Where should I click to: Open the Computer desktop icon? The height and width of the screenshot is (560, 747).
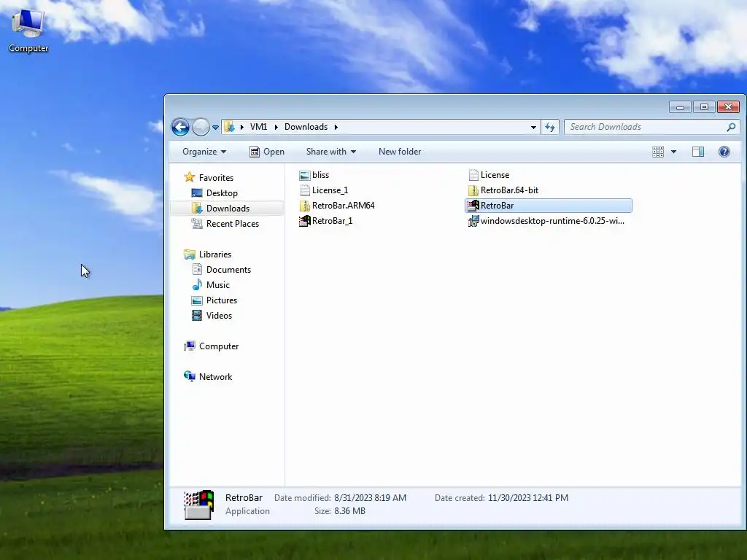pos(28,30)
